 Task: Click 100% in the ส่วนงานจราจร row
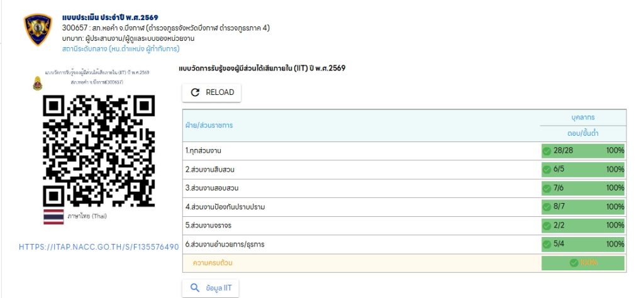tap(615, 225)
